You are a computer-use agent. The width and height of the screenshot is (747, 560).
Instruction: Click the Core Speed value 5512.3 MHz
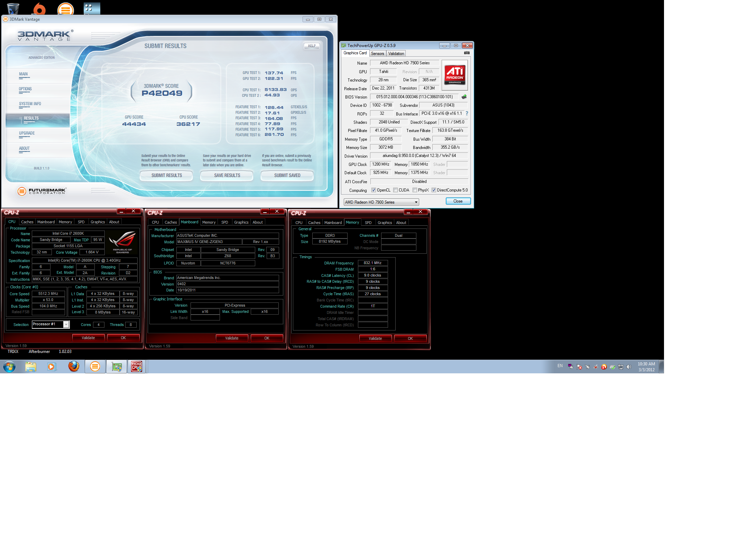[48, 294]
